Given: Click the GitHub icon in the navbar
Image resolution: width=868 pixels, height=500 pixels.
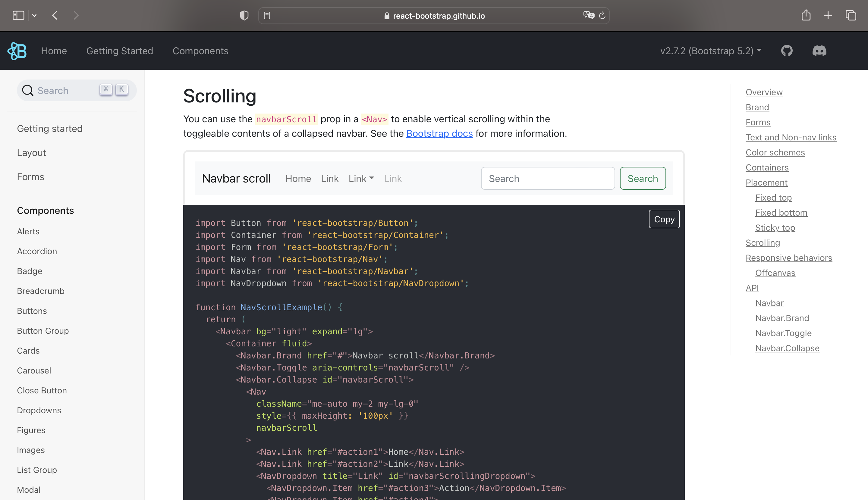Looking at the screenshot, I should point(788,50).
